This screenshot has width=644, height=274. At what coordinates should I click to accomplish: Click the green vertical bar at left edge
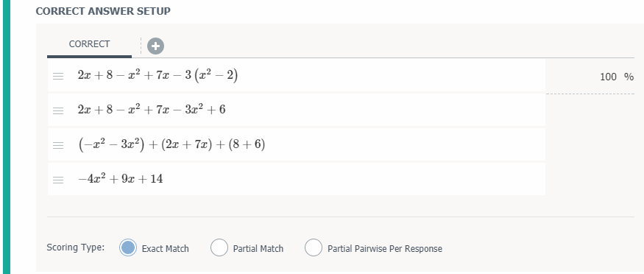[6, 137]
